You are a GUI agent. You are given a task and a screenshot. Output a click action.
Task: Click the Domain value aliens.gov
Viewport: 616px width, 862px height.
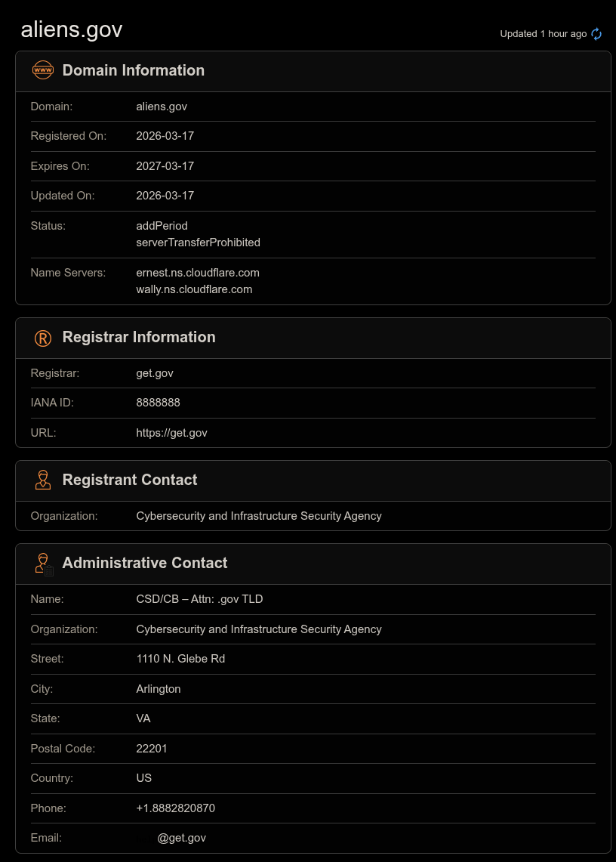(162, 107)
